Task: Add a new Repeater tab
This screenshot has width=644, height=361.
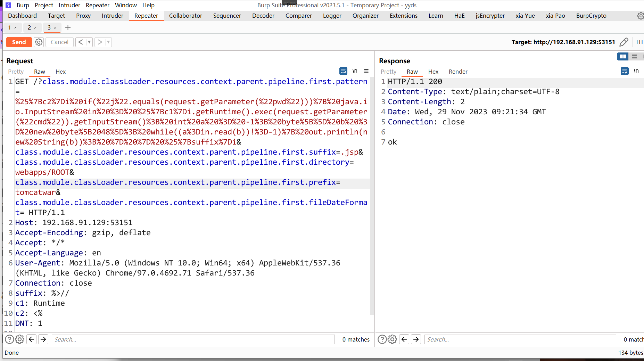Action: point(68,27)
